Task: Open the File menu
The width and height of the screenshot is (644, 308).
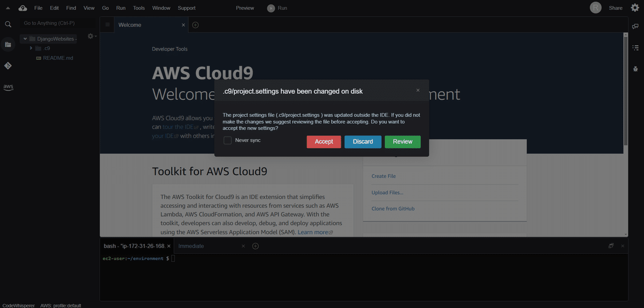Action: [x=38, y=8]
